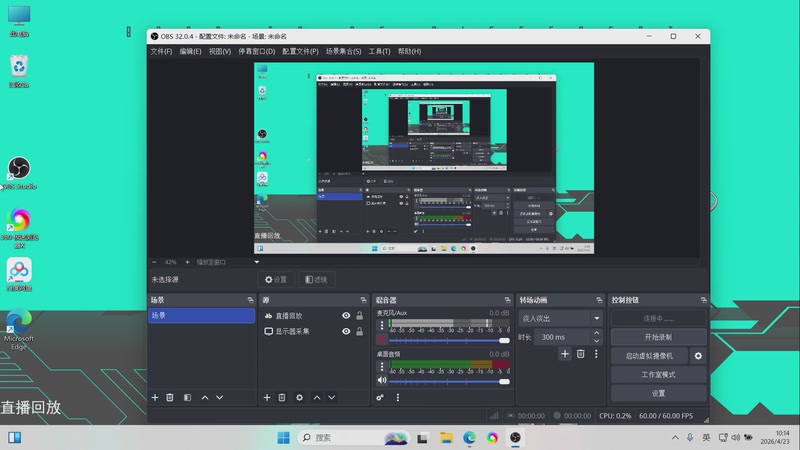Pop out the 源 dock panel

pos(363,300)
